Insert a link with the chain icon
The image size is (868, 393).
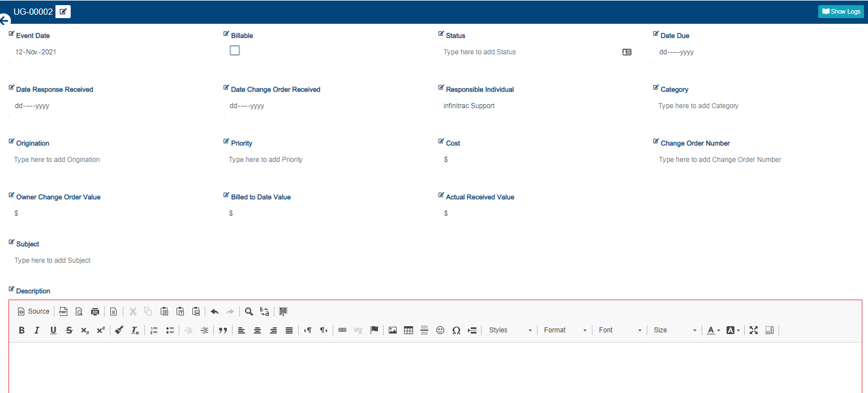[x=342, y=330]
